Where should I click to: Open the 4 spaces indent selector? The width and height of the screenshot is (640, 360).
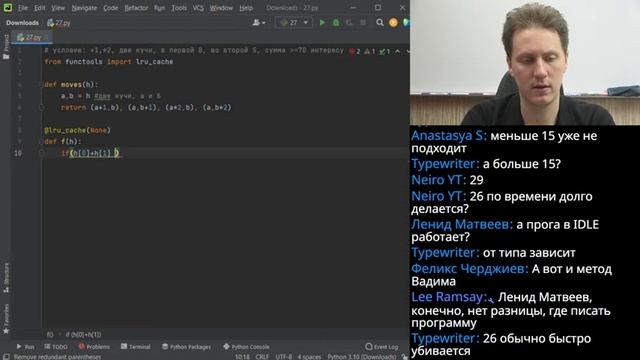(x=309, y=357)
